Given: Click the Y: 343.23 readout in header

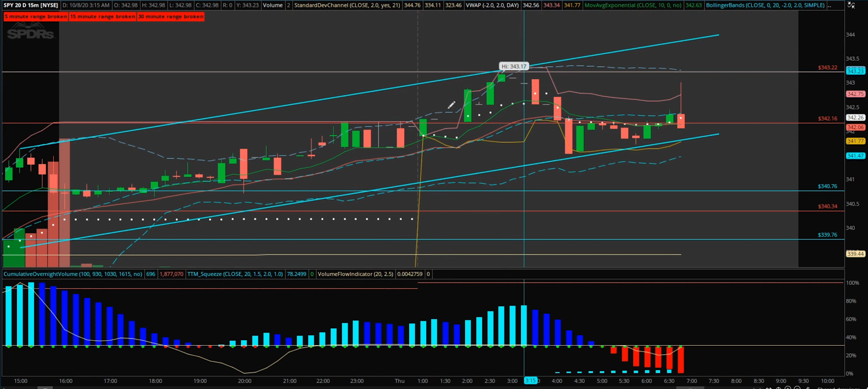Looking at the screenshot, I should (247, 5).
